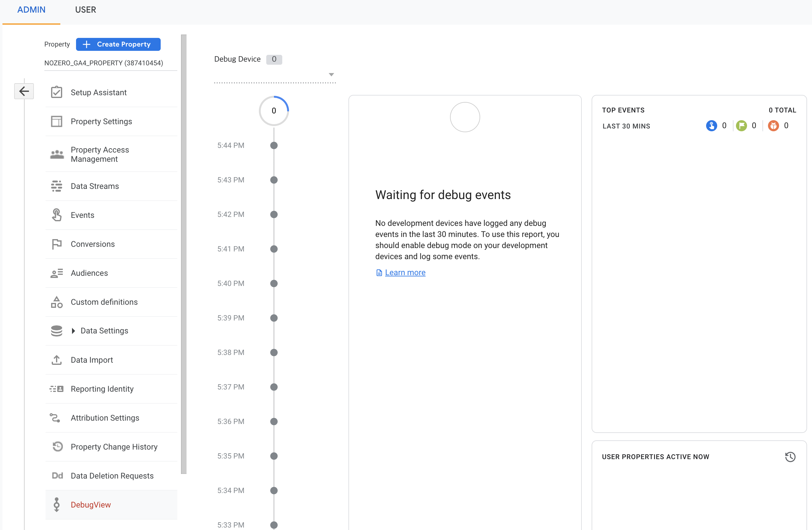Switch to the USER tab
812x530 pixels.
85,10
